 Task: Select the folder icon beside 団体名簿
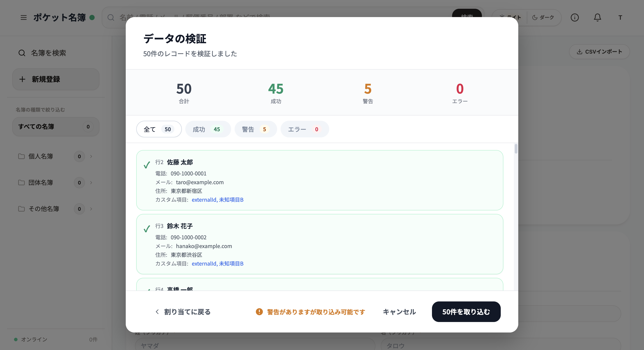pyautogui.click(x=22, y=182)
